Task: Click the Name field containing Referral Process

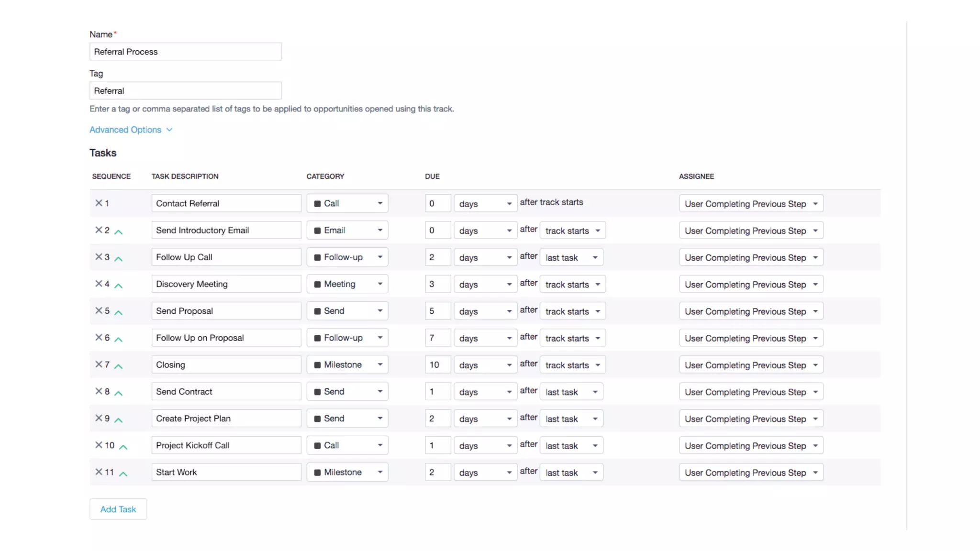Action: 185,52
